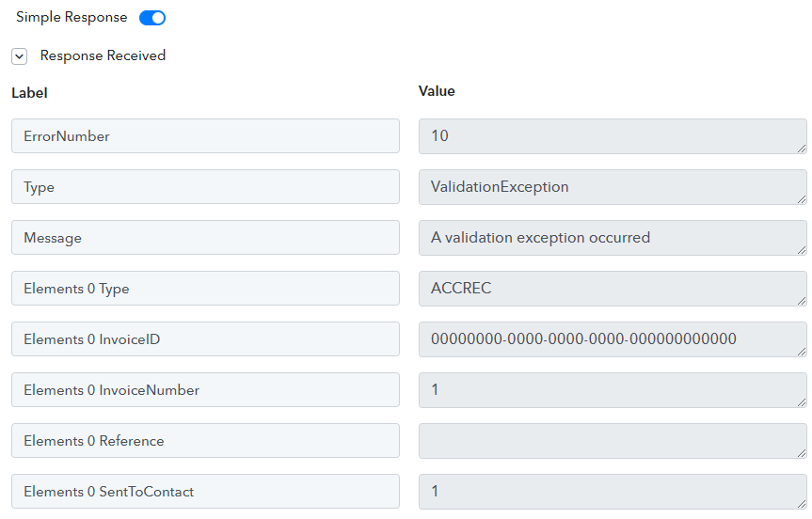Click resize handle of Message value box

(x=802, y=250)
